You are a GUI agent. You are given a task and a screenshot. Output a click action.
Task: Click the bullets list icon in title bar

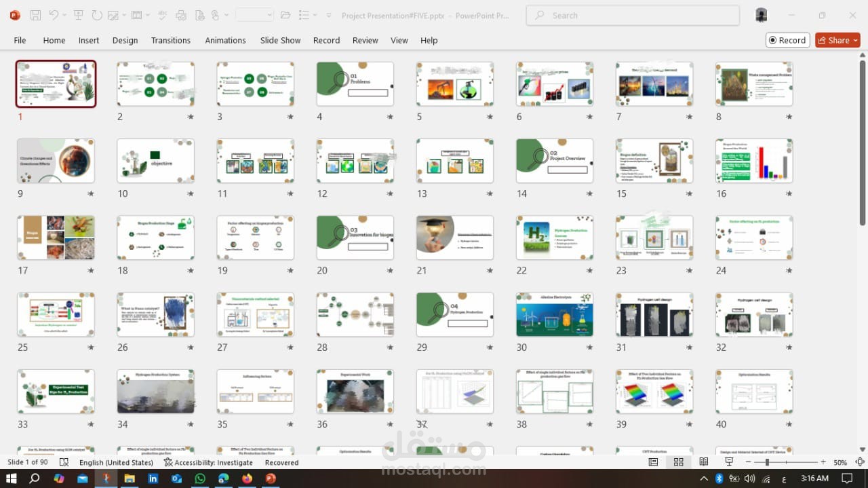pos(303,15)
